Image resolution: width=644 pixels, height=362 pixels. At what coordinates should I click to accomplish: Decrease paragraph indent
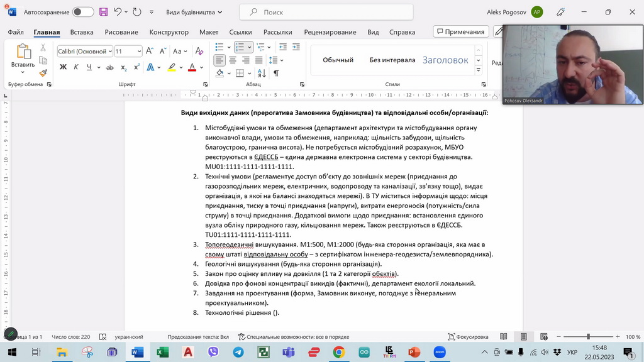click(x=283, y=47)
